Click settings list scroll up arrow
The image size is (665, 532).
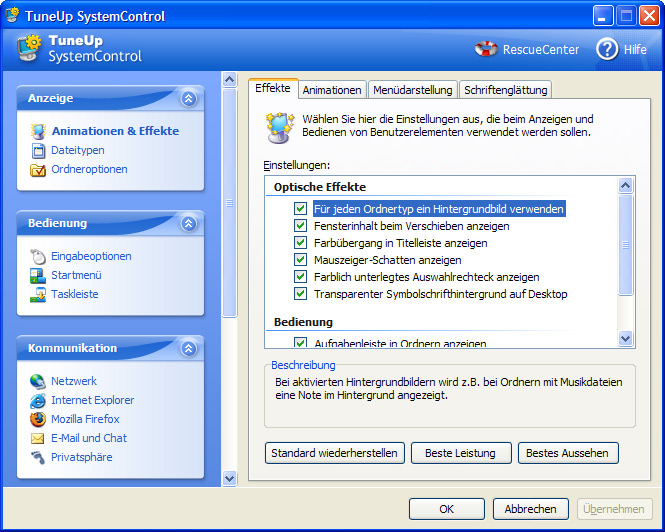click(626, 185)
